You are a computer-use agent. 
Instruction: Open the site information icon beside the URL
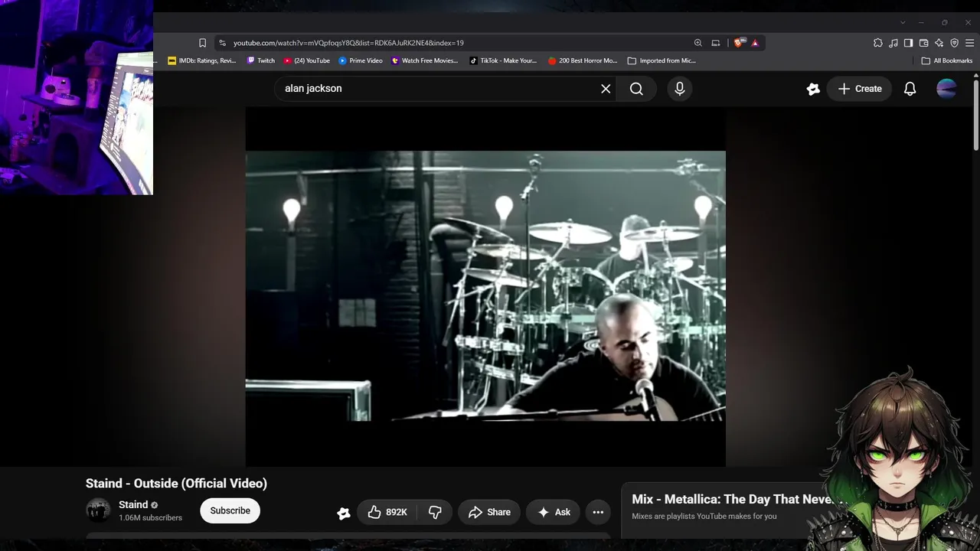pyautogui.click(x=222, y=43)
